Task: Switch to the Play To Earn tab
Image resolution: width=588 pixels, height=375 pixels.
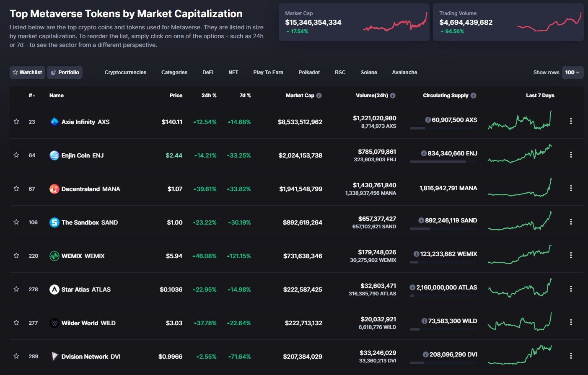Action: pyautogui.click(x=268, y=72)
